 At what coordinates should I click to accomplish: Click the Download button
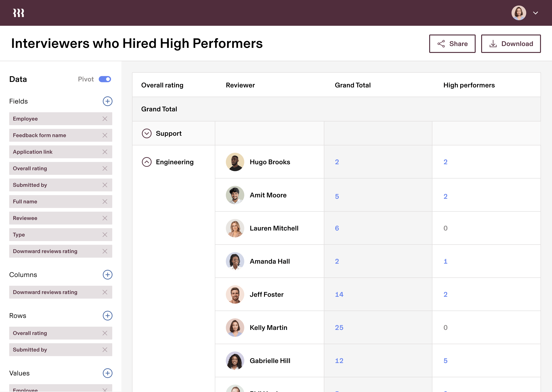(x=511, y=44)
